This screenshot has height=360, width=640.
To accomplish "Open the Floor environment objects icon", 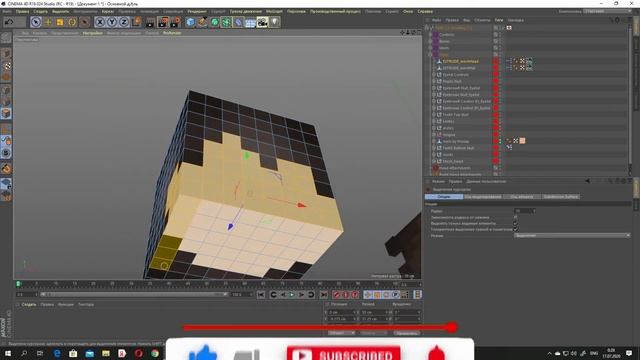I will click(x=250, y=22).
